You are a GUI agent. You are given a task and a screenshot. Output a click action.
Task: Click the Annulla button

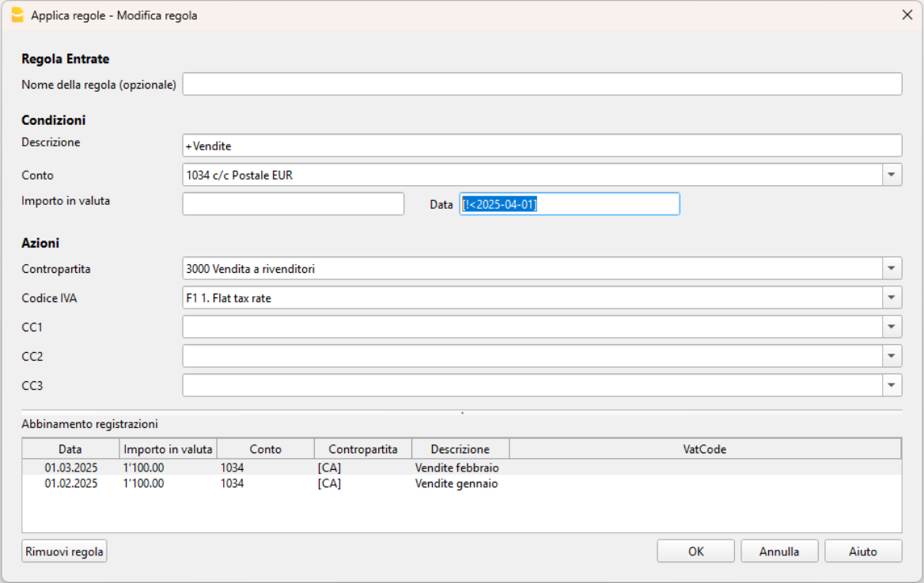(778, 551)
